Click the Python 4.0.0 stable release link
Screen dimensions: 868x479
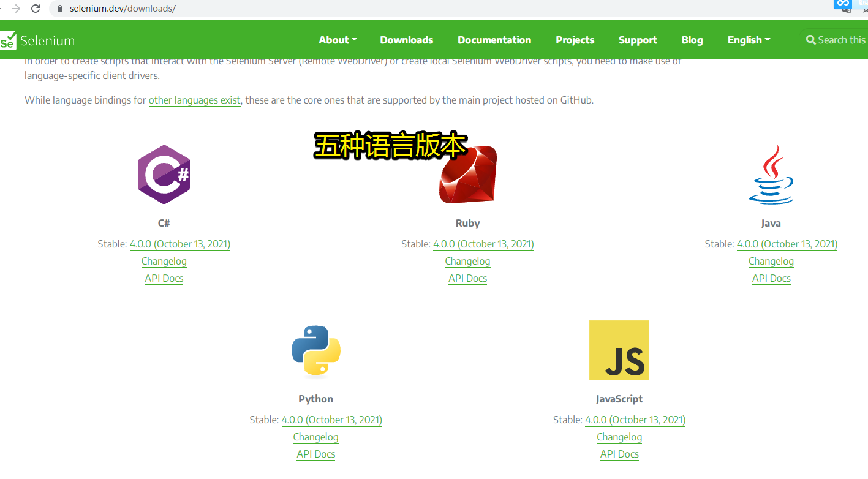(x=331, y=420)
